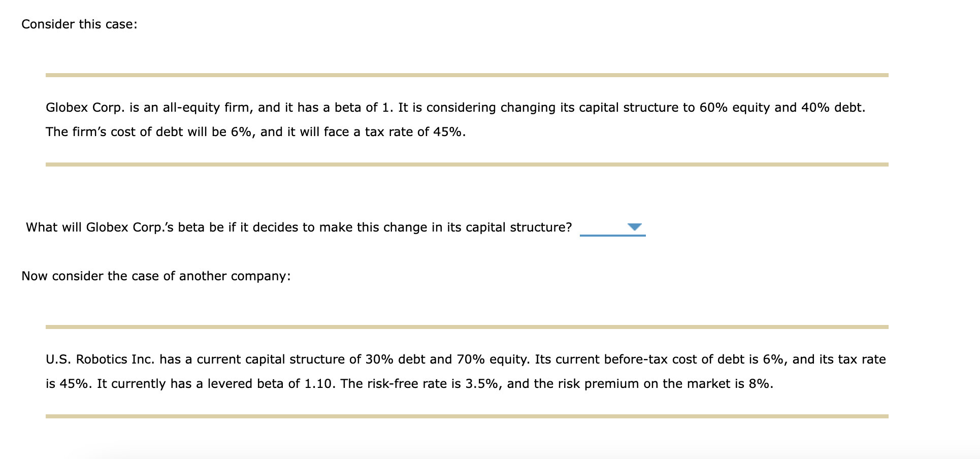The image size is (980, 459).
Task: Expand the blue dropdown triangle after the question
Action: tap(635, 228)
